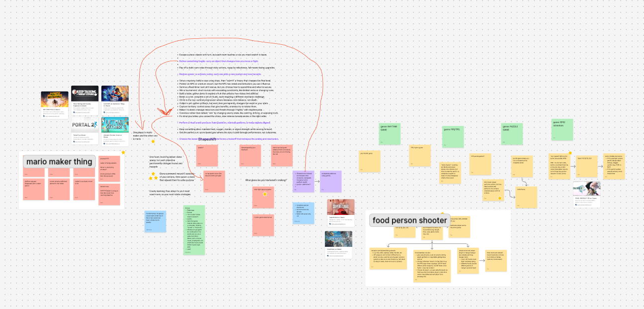This screenshot has width=644, height=309.
Task: Click the star stamp above the mario maker pink grid
Action: click(122, 153)
